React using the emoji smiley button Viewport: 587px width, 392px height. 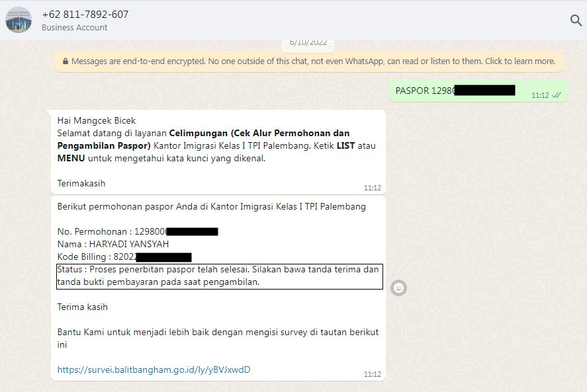point(399,288)
